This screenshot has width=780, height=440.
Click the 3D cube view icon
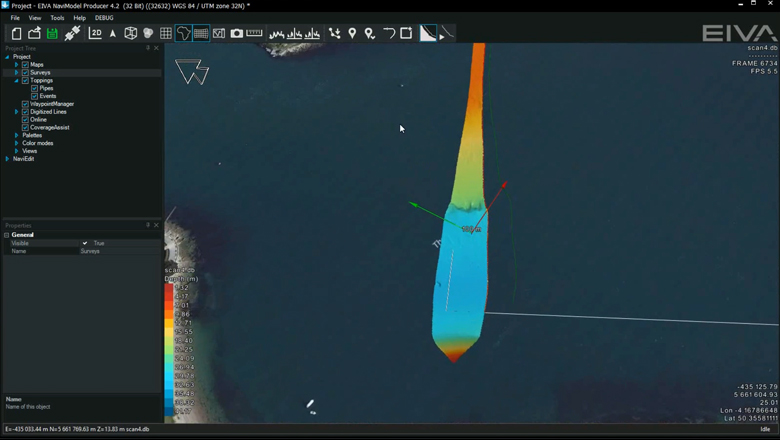pos(130,33)
